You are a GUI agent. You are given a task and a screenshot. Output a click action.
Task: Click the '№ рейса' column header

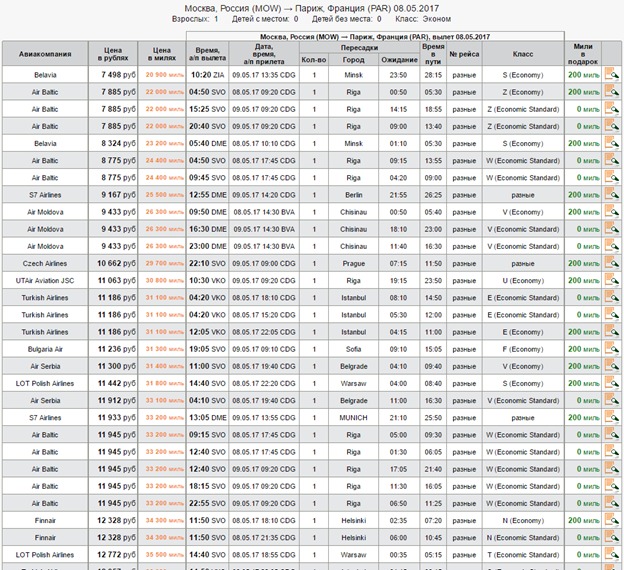(x=464, y=54)
